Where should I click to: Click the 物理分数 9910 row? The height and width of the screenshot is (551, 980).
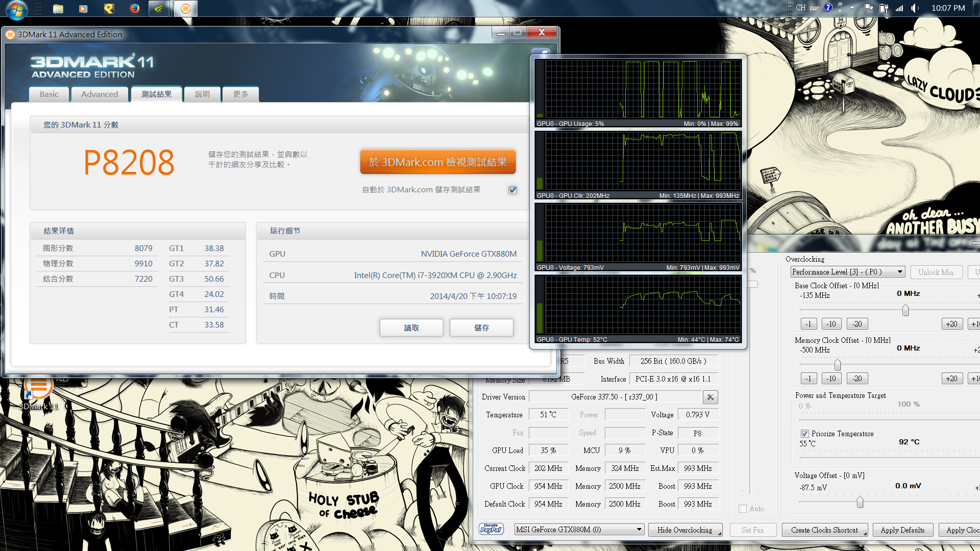97,264
